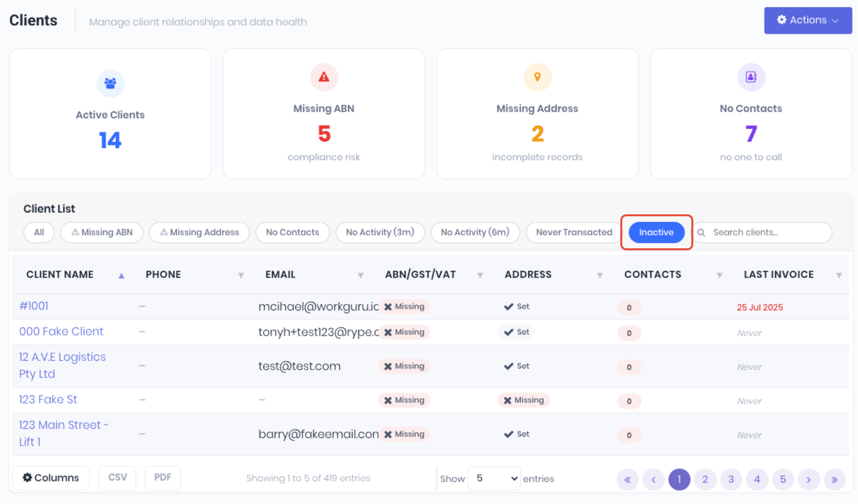This screenshot has width=858, height=504.
Task: Click the Missing Address count 2
Action: [x=537, y=134]
